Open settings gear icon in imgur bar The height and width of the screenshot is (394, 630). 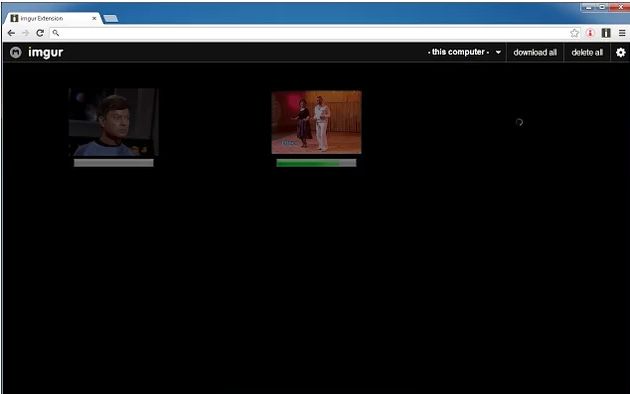coord(620,52)
